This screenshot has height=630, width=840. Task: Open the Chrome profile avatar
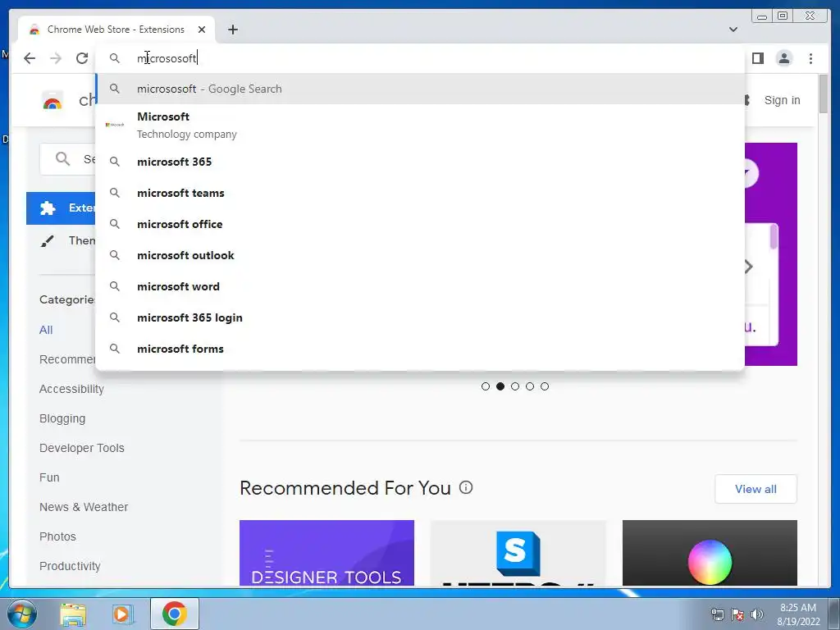click(x=783, y=58)
